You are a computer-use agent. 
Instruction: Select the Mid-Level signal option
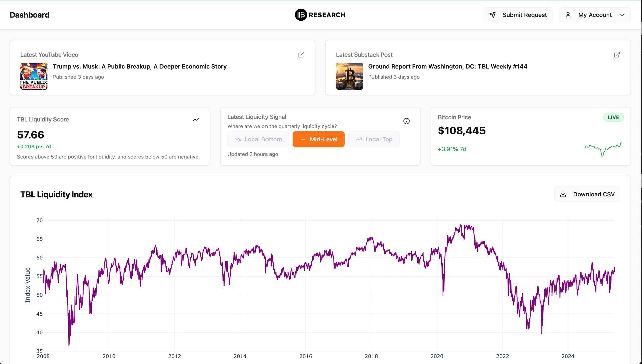tap(318, 139)
